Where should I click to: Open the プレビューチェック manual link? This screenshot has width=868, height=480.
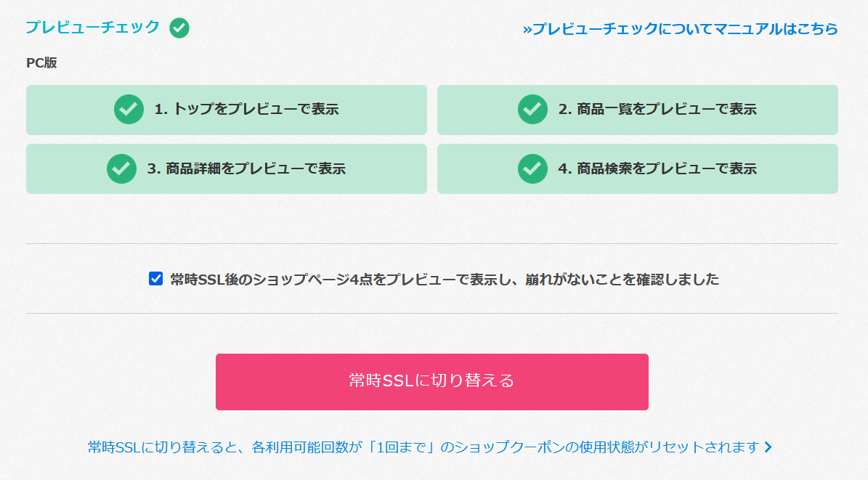[x=683, y=29]
